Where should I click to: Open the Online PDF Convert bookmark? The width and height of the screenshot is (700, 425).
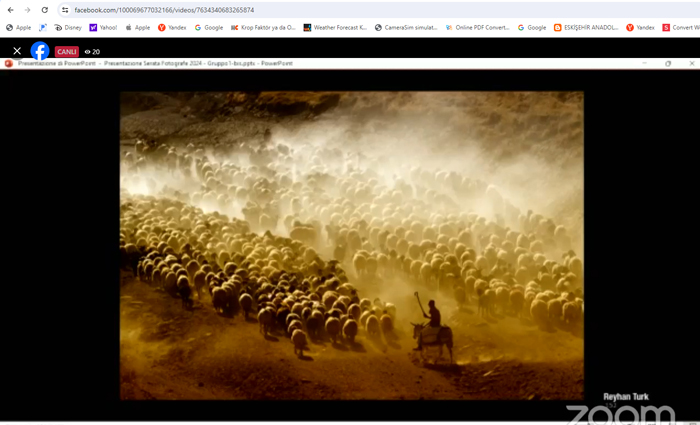(x=478, y=28)
